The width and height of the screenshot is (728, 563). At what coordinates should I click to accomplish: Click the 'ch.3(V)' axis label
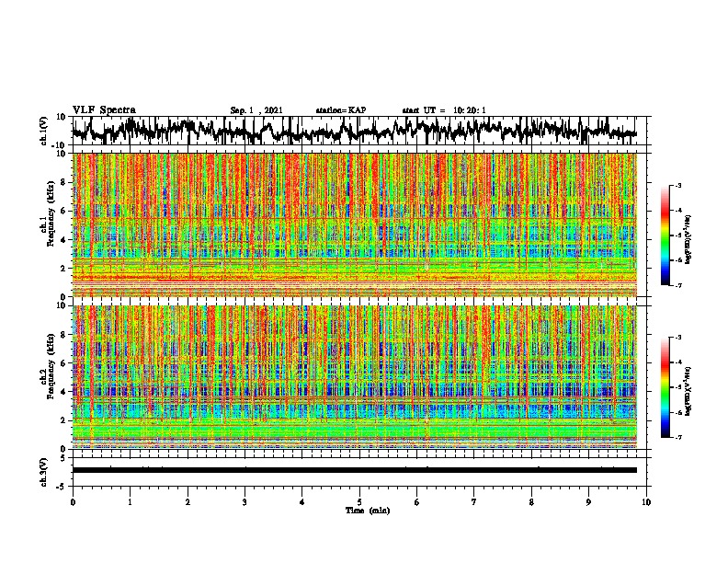pos(43,472)
